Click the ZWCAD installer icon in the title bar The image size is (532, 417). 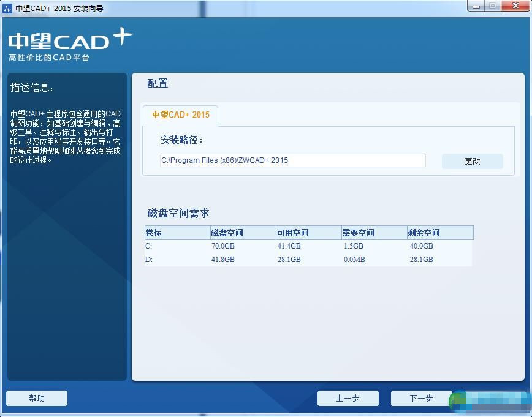point(7,7)
